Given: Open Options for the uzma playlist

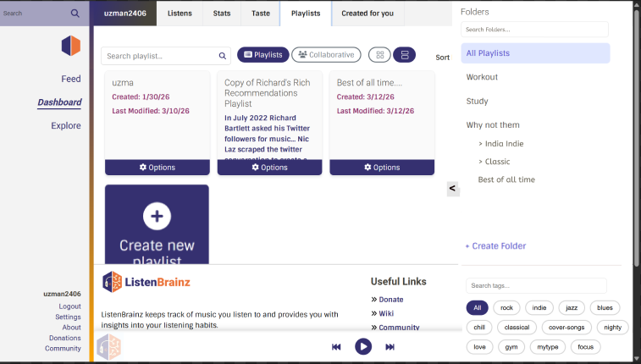Looking at the screenshot, I should coord(157,168).
